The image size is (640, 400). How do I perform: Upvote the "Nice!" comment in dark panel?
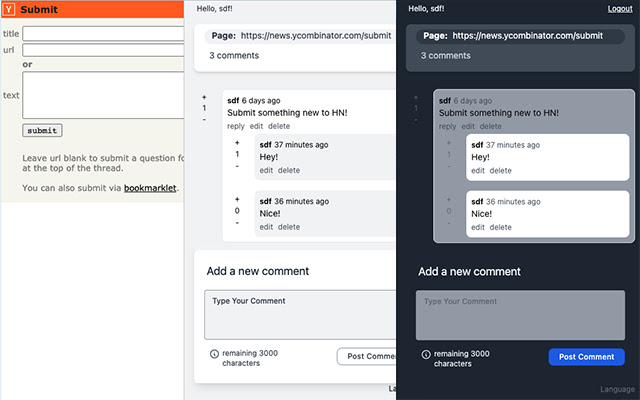click(449, 200)
